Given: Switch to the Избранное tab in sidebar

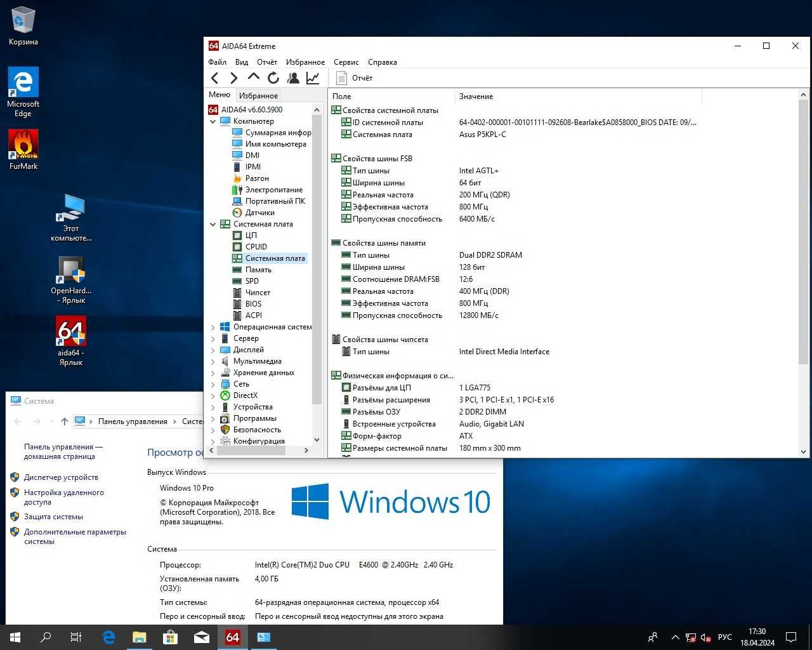Looking at the screenshot, I should tap(258, 96).
